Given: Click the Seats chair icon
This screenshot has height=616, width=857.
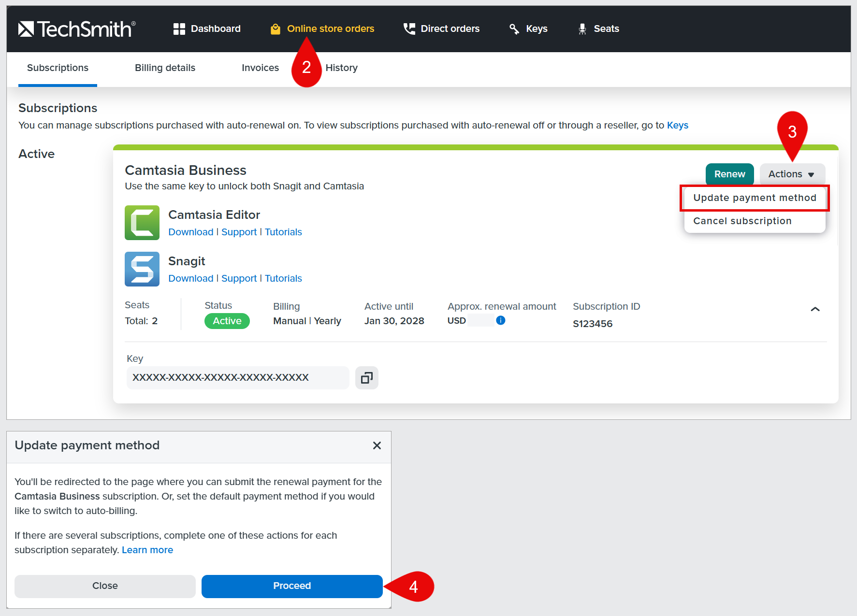Looking at the screenshot, I should click(582, 29).
